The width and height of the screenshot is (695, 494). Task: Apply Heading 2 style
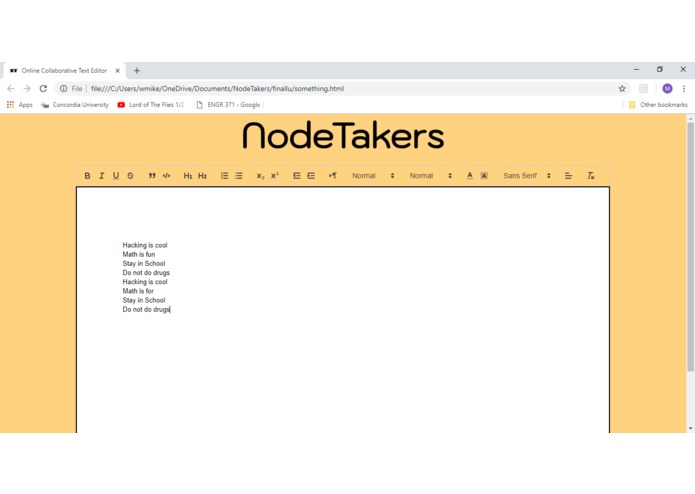(202, 176)
